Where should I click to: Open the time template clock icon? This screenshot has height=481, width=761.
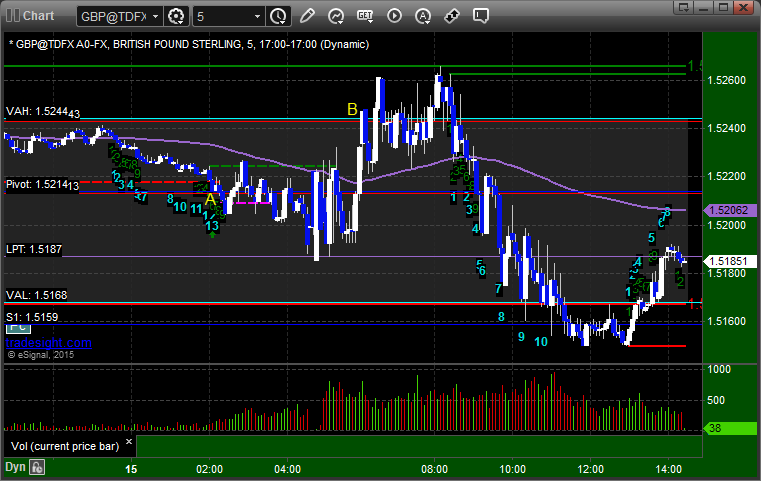278,16
